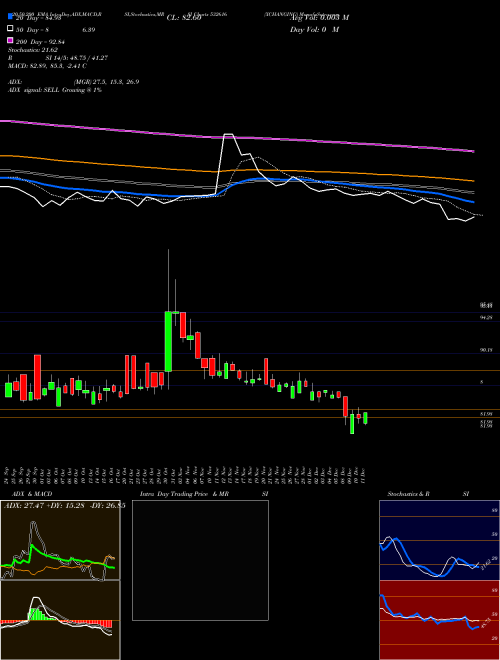
Task: Click the RSI 14/5 values text
Action: pyautogui.click(x=75, y=58)
